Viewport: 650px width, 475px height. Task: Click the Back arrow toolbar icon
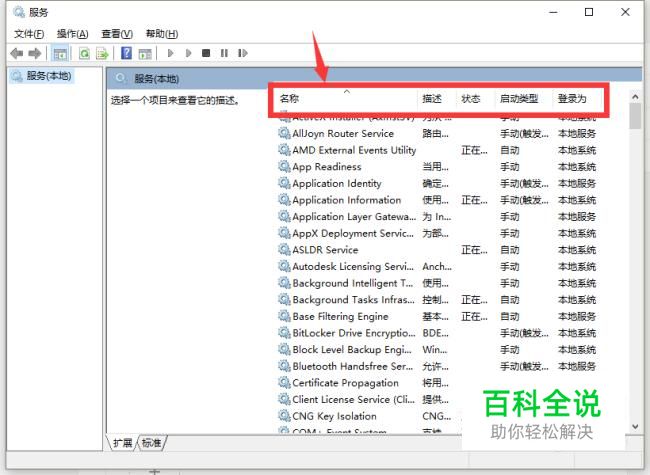click(17, 53)
